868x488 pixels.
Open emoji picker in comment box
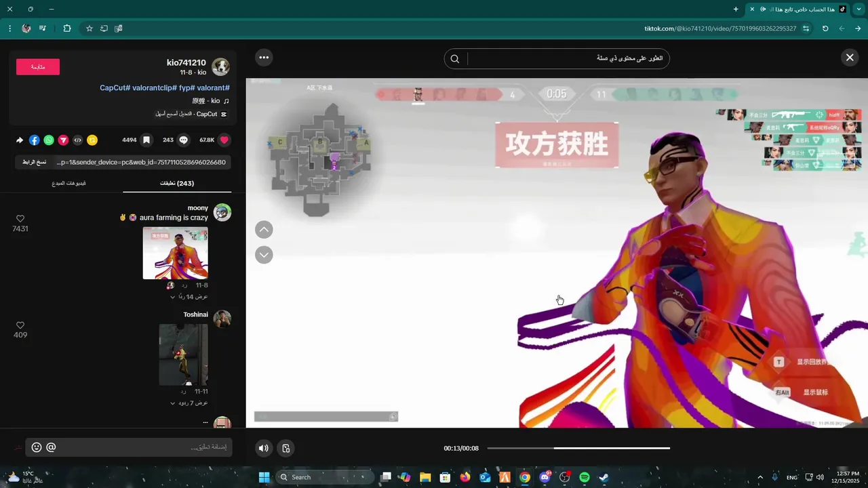click(37, 447)
